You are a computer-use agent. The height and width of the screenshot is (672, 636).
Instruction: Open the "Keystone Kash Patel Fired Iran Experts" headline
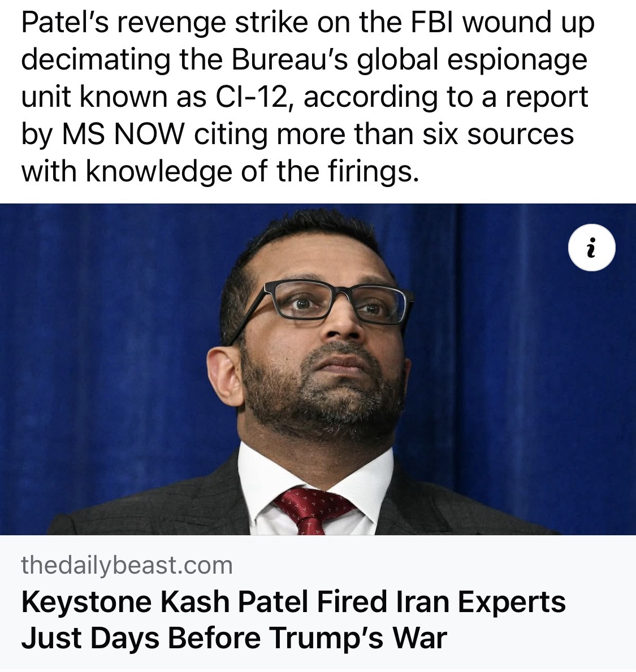pyautogui.click(x=293, y=601)
